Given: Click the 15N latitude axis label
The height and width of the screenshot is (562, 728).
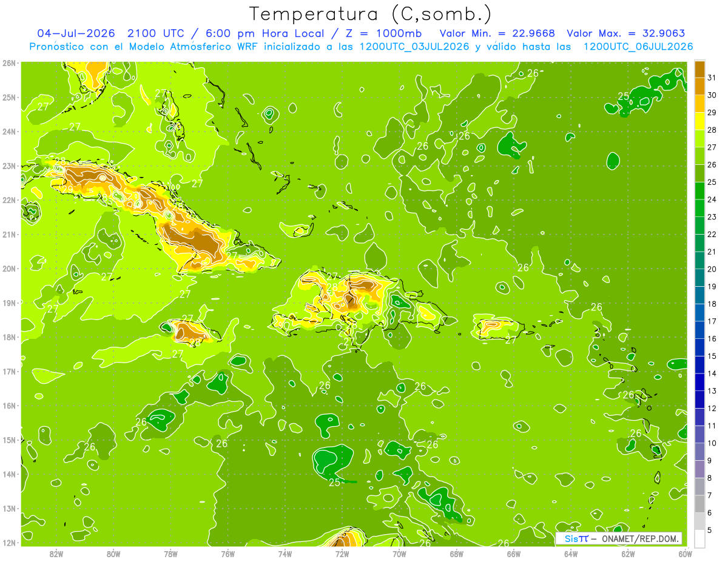Looking at the screenshot, I should 8,440.
